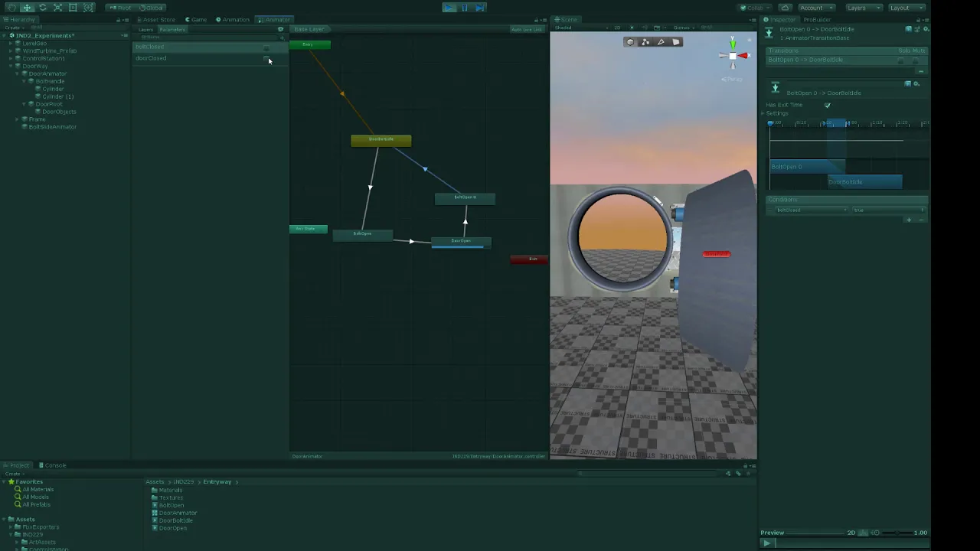Screen dimensions: 980x551
Task: Open the Gizmos dropdown
Action: [x=683, y=28]
